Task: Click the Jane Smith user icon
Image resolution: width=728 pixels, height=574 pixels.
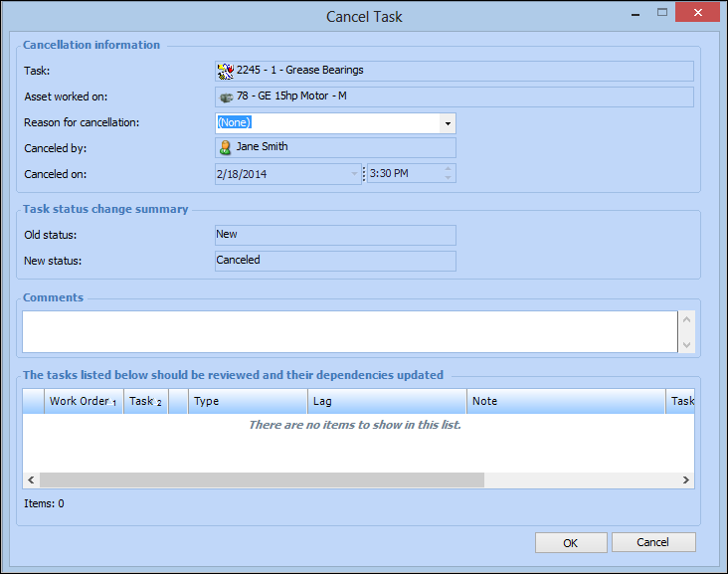Action: coord(226,147)
